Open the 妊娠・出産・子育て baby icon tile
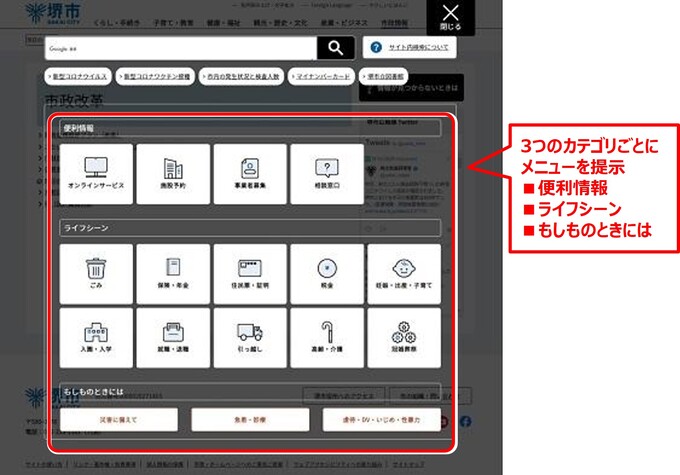The height and width of the screenshot is (475, 680). (x=404, y=273)
